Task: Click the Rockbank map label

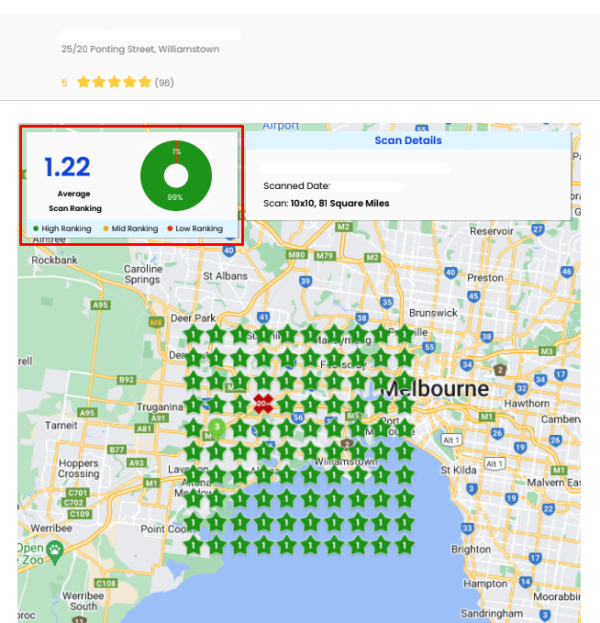Action: click(54, 260)
